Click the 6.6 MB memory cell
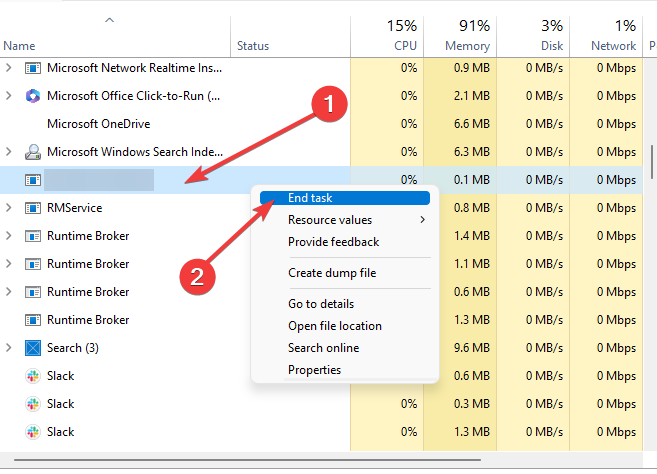657x474 pixels. 460,124
